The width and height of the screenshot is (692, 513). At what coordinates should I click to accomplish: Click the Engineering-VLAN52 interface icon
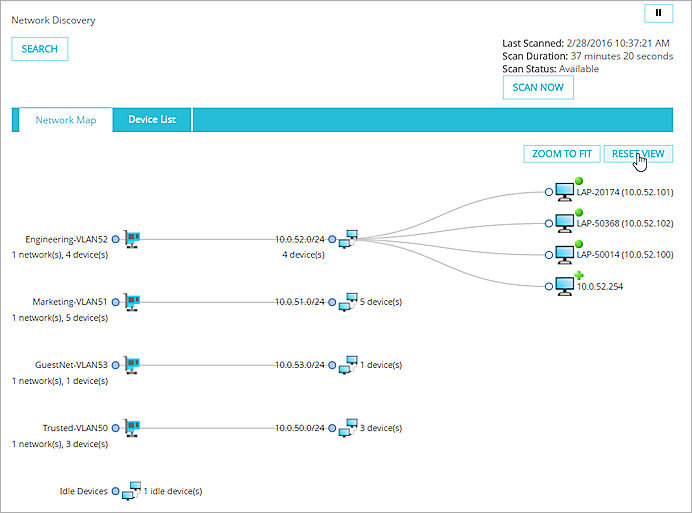(131, 240)
